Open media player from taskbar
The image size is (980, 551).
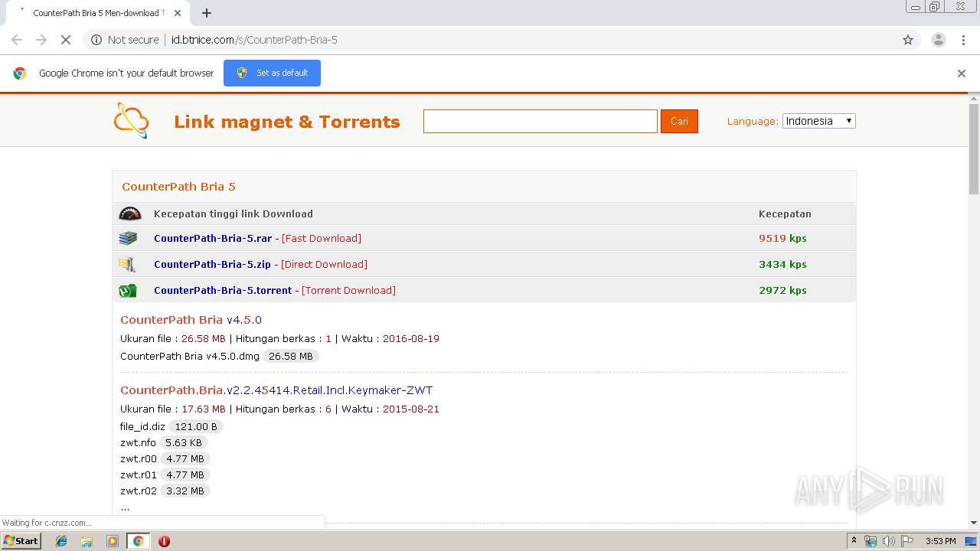coord(113,541)
